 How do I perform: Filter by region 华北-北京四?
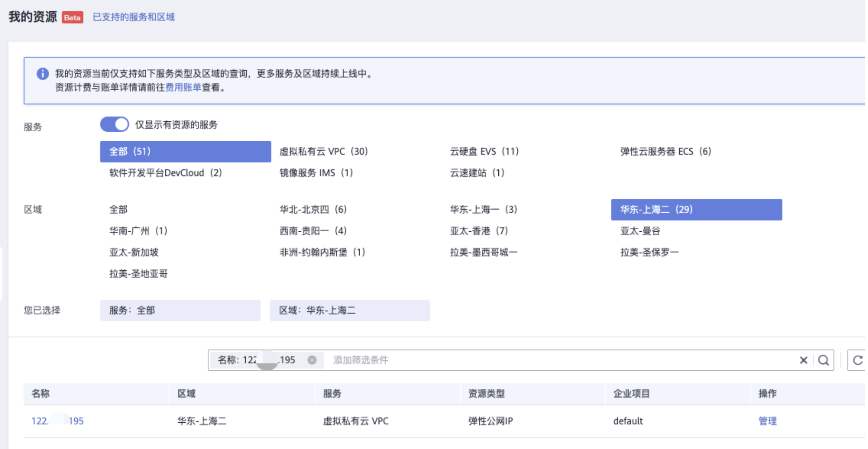click(313, 210)
